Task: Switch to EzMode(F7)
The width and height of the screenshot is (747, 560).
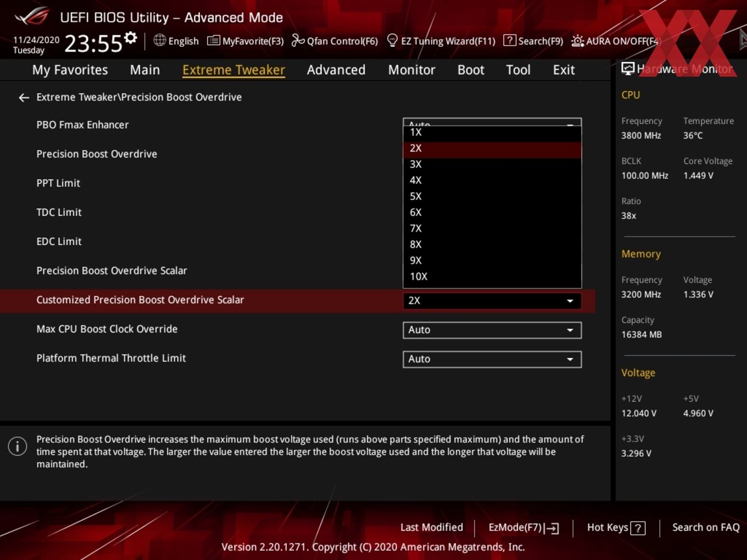Action: point(523,528)
